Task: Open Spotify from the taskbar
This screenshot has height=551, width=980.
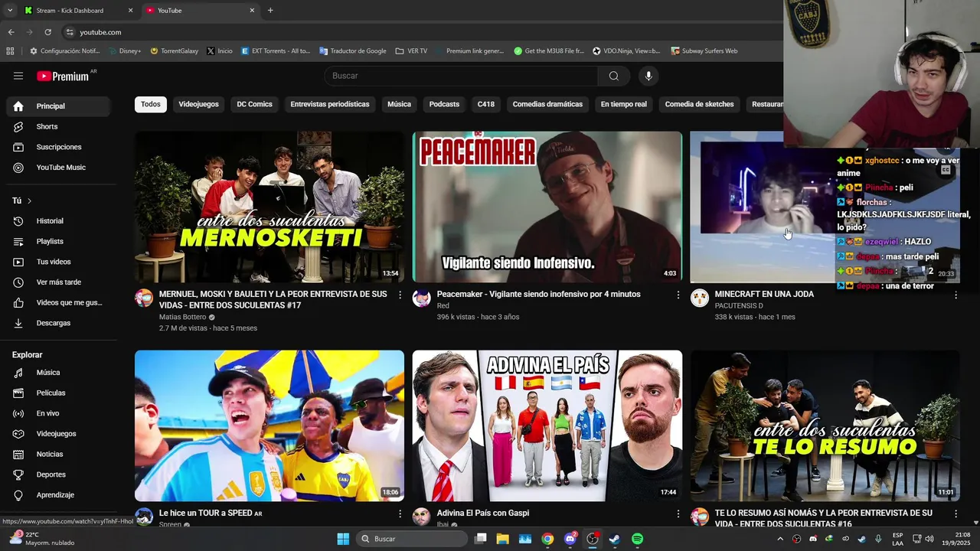Action: pyautogui.click(x=638, y=539)
